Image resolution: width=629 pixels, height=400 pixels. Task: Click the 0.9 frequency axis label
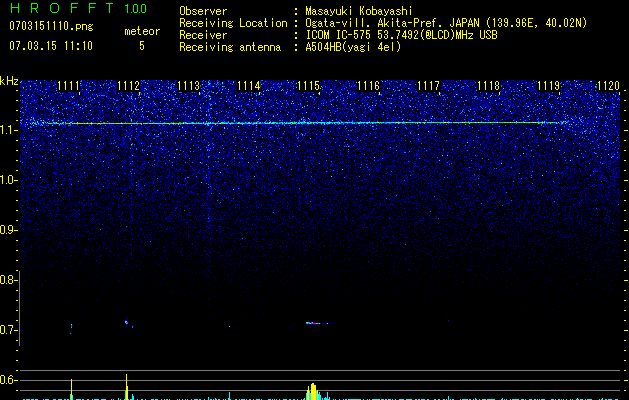[x=8, y=230]
